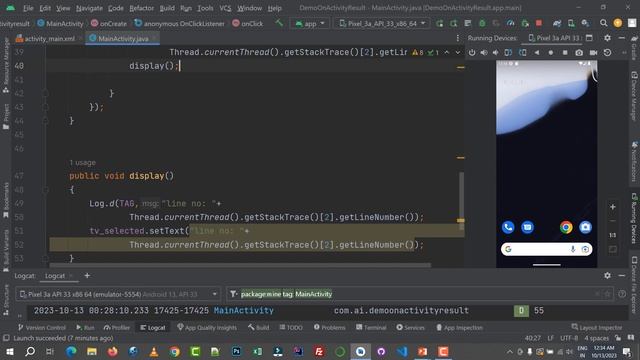The height and width of the screenshot is (360, 640).
Task: Start emulator screen recording
Action: (x=593, y=53)
